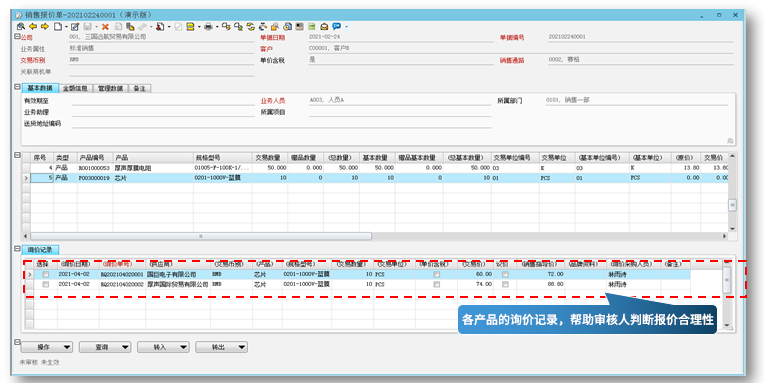Click the 规格型号 column header in product grid
Screen dimensions: 764x383
223,157
